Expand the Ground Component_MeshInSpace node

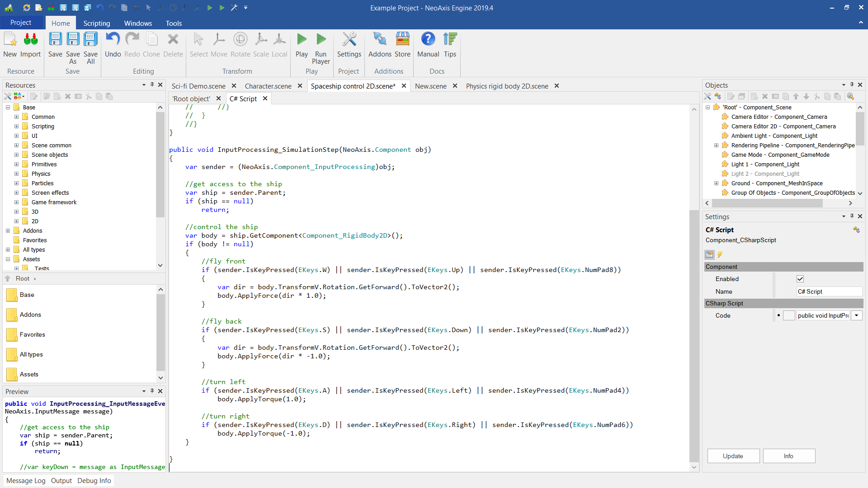(716, 183)
